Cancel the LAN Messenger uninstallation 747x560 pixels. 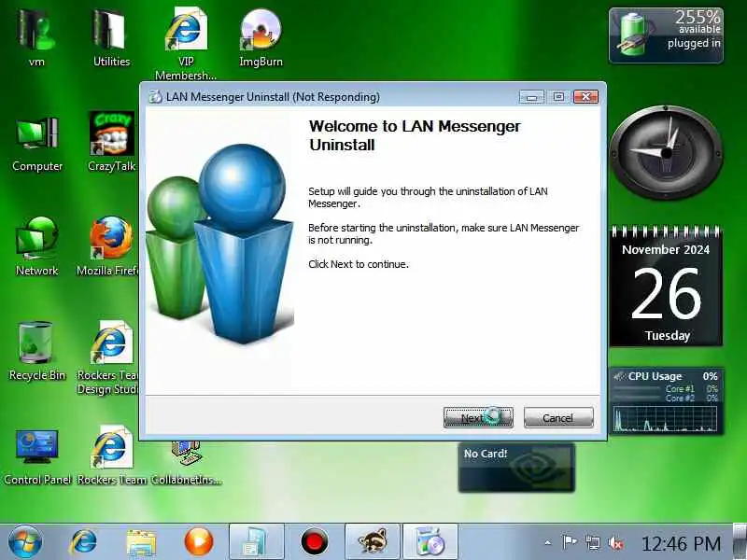point(558,417)
